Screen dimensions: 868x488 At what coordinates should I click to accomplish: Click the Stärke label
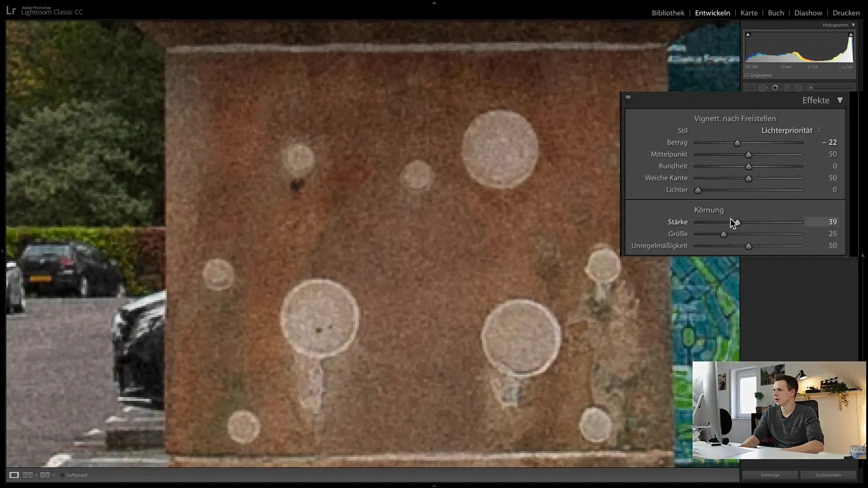coord(677,222)
